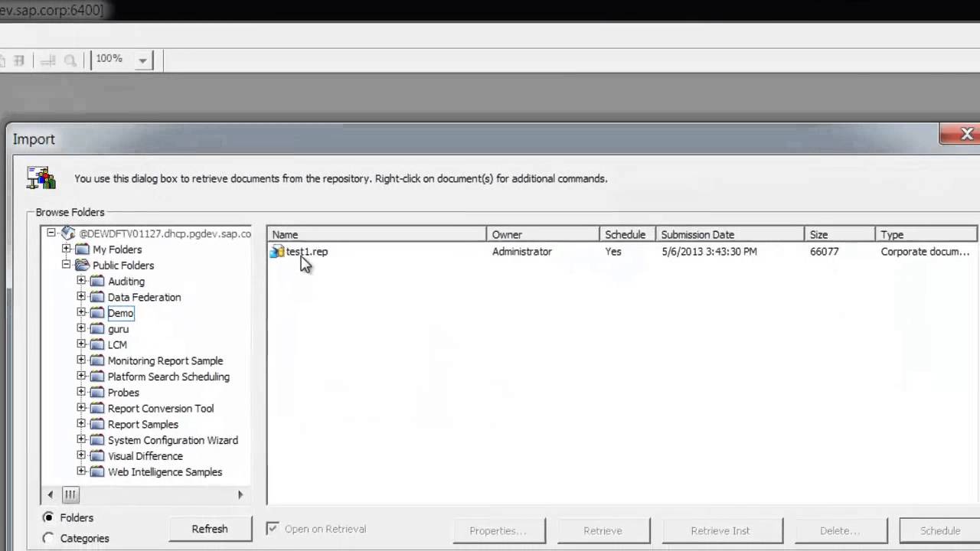The width and height of the screenshot is (980, 551).
Task: Click the folder tree scrollbar left arrow
Action: pos(51,494)
